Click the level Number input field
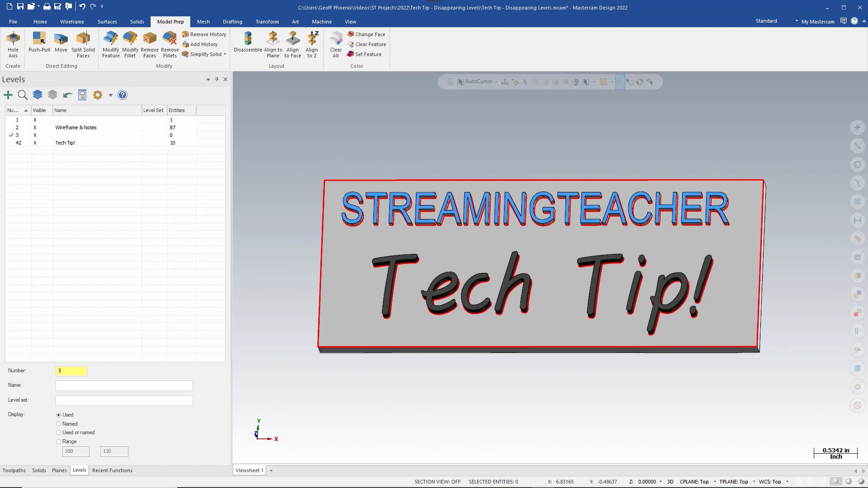868x488 pixels. [71, 371]
